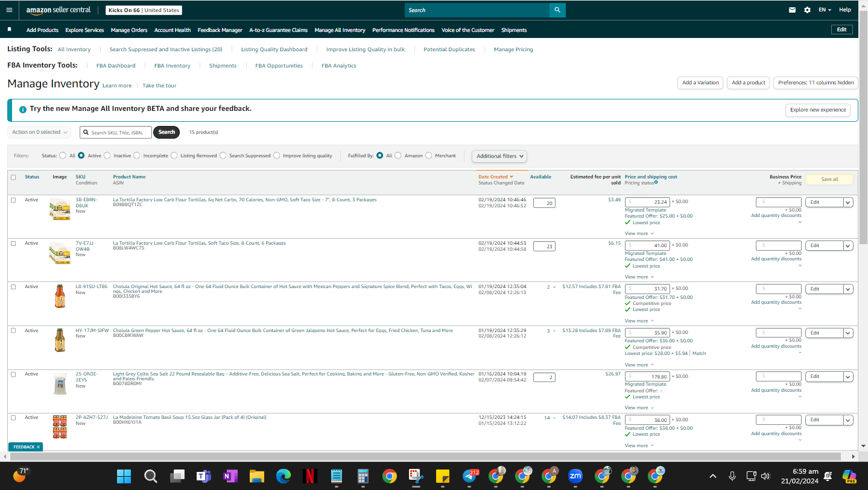Open Snipping Tool from taskbar
Viewport: 868px width, 490px height.
point(416,476)
